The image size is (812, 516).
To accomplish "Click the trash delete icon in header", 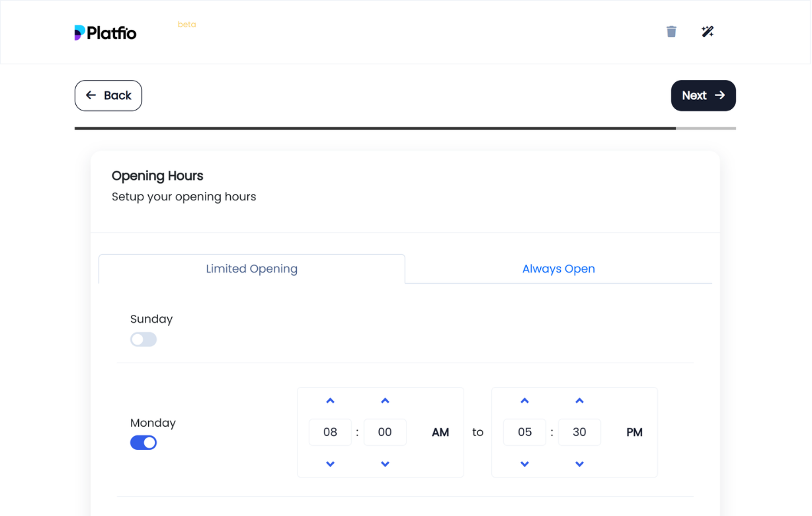I will pyautogui.click(x=671, y=32).
